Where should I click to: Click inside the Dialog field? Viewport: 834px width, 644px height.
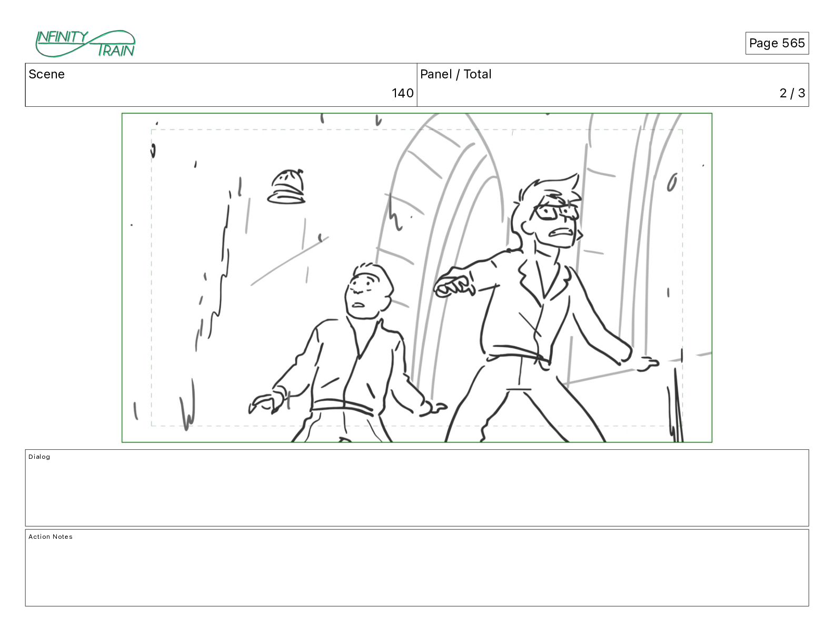tap(417, 488)
